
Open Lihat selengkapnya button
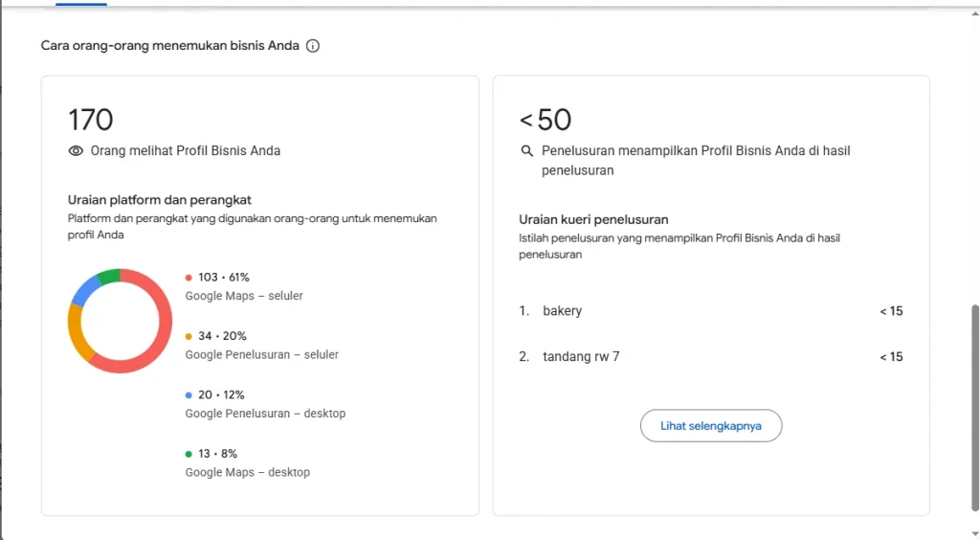[711, 426]
